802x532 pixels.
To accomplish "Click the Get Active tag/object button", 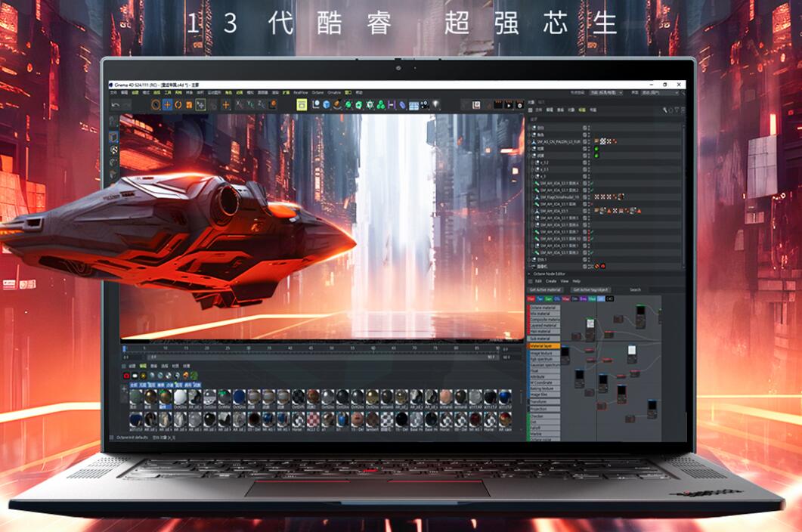I will click(591, 289).
